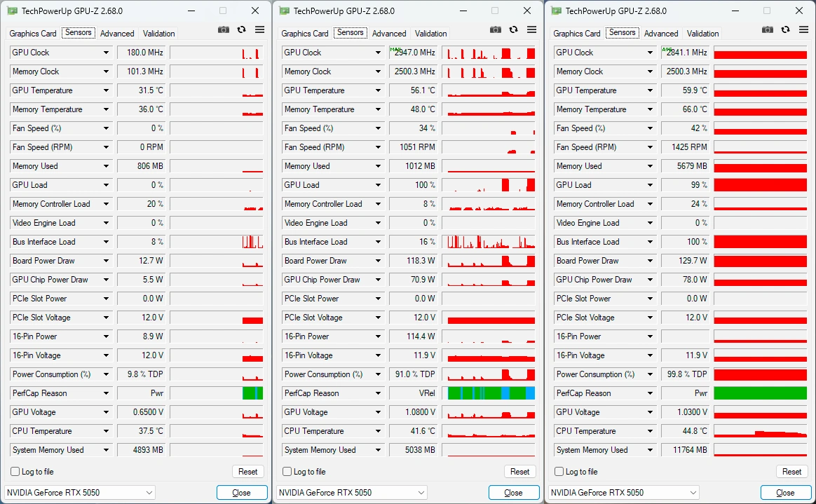Click the CPU Temperature graph in right window
The height and width of the screenshot is (504, 816).
click(x=761, y=431)
